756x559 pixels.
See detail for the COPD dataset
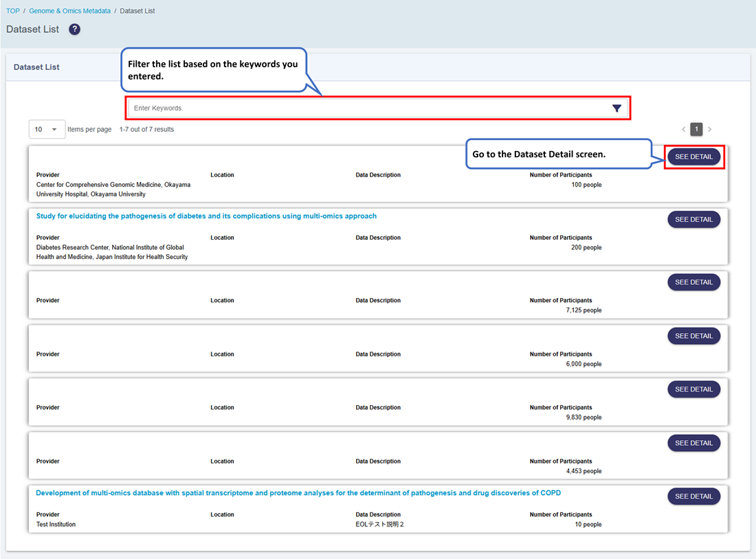(693, 497)
